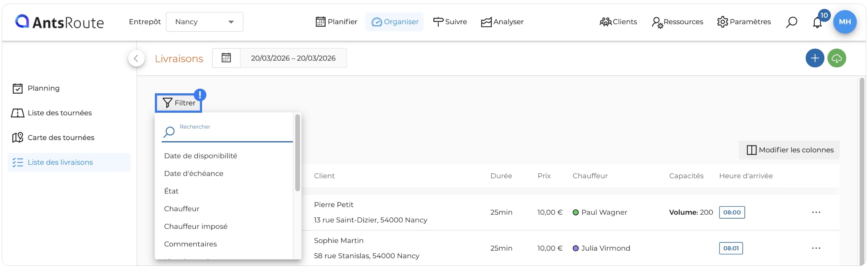
Task: Choose the État filter option
Action: pos(171,191)
